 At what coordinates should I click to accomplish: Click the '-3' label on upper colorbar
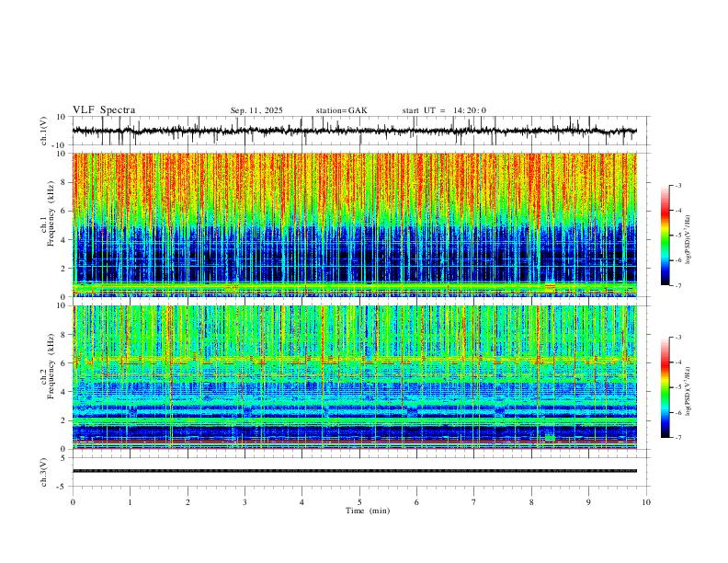tap(678, 185)
